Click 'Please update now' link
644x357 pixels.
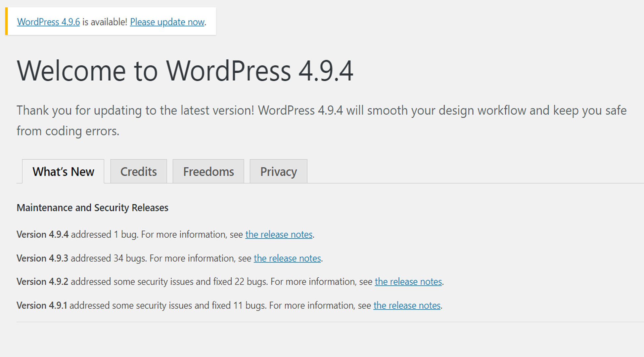click(x=167, y=21)
